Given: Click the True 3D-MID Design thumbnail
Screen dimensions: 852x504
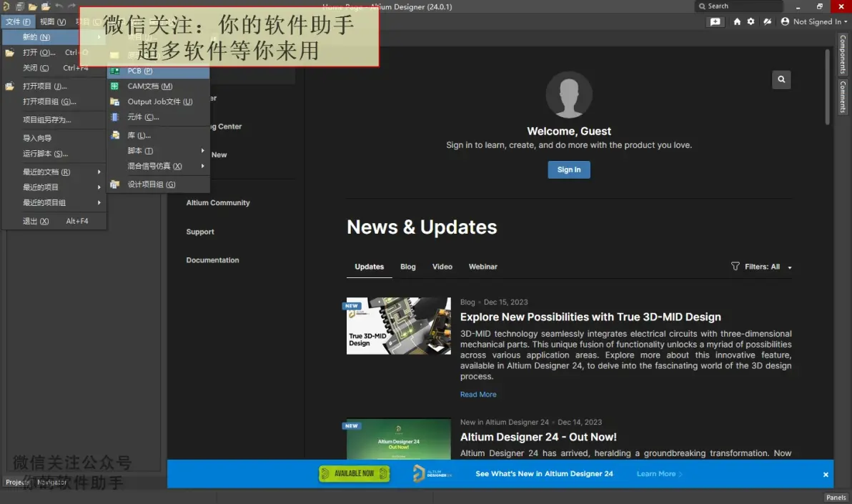Looking at the screenshot, I should click(x=399, y=326).
